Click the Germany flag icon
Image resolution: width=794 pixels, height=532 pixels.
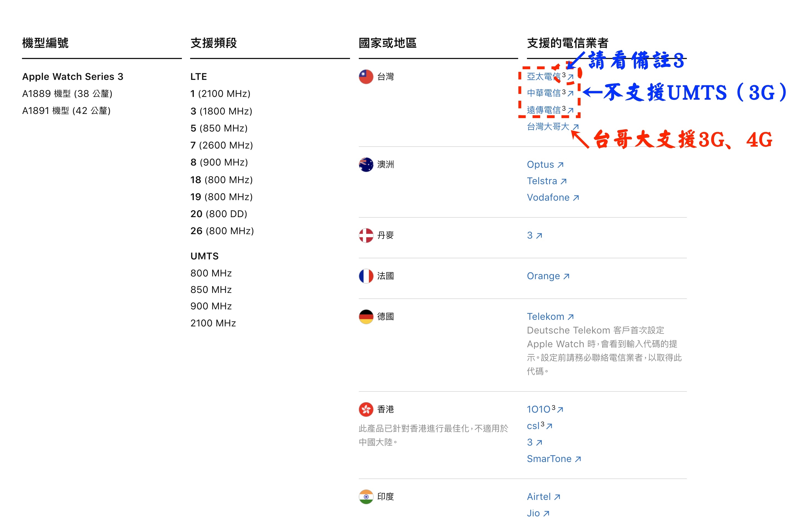(x=366, y=317)
